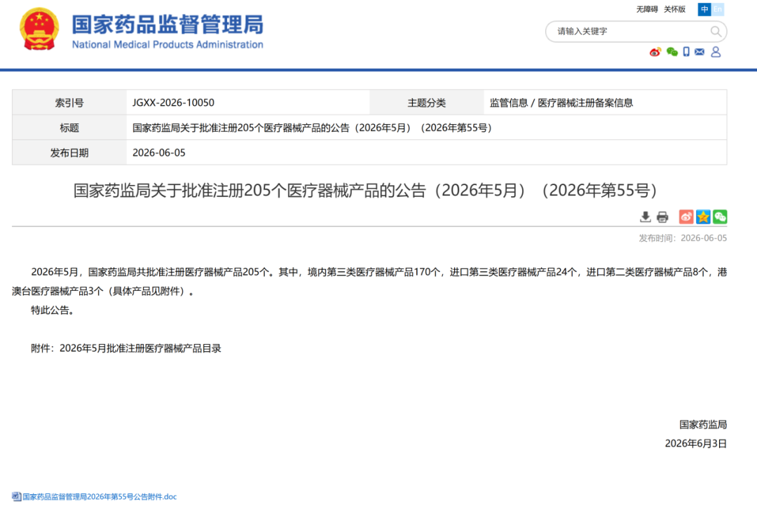
Task: Open the user account icon
Action: [716, 52]
